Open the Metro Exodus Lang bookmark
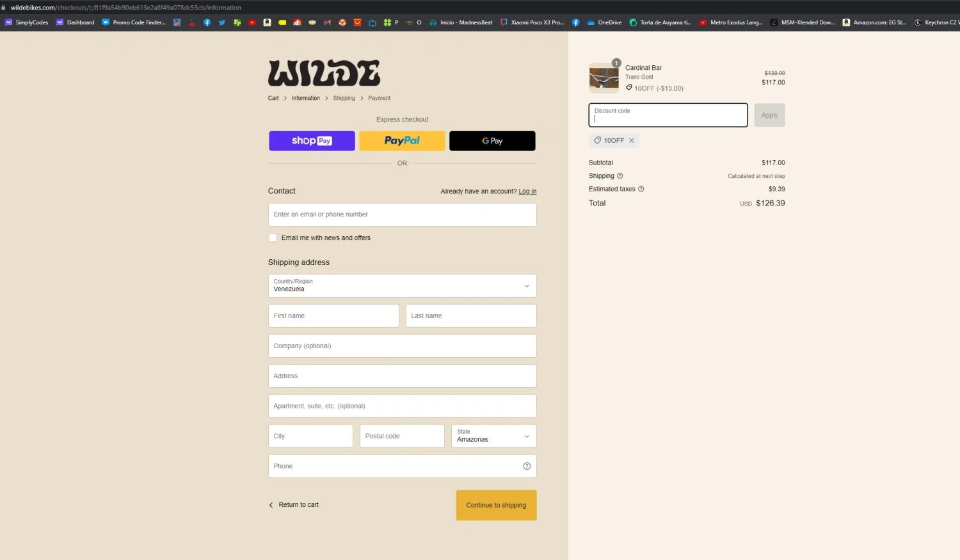The image size is (960, 560). (x=731, y=22)
